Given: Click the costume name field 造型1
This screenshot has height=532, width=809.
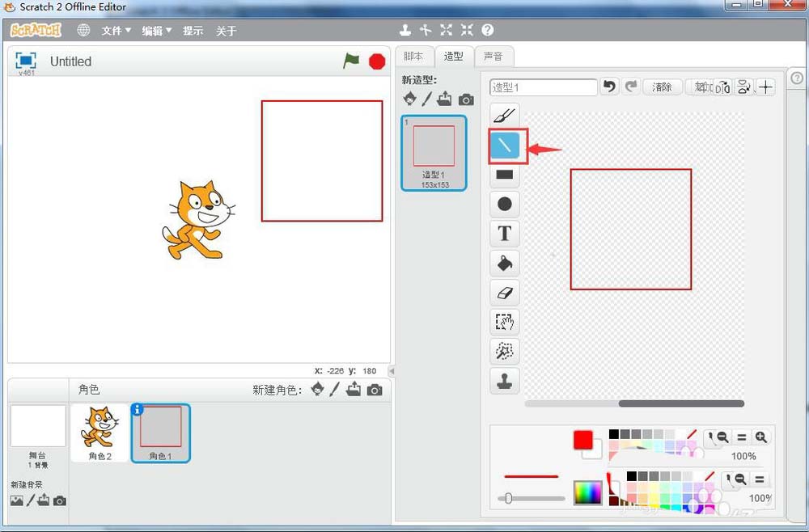Looking at the screenshot, I should tap(544, 87).
